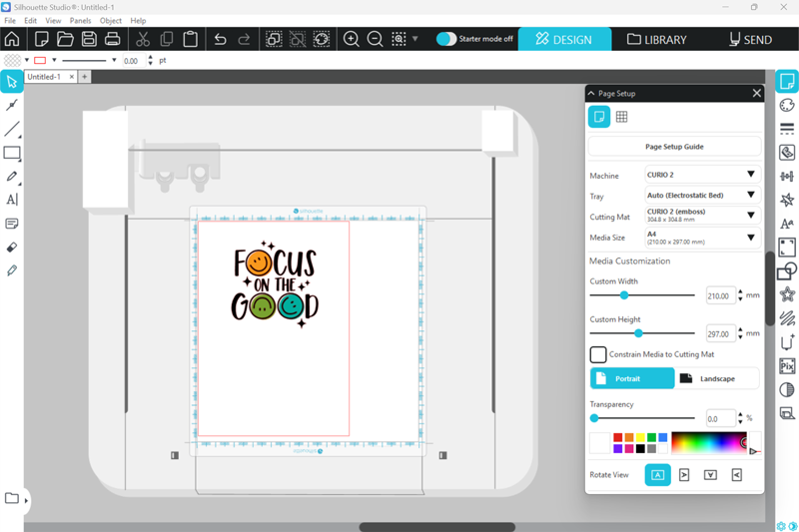799x532 pixels.
Task: Click the Print icon in toolbar
Action: (113, 40)
